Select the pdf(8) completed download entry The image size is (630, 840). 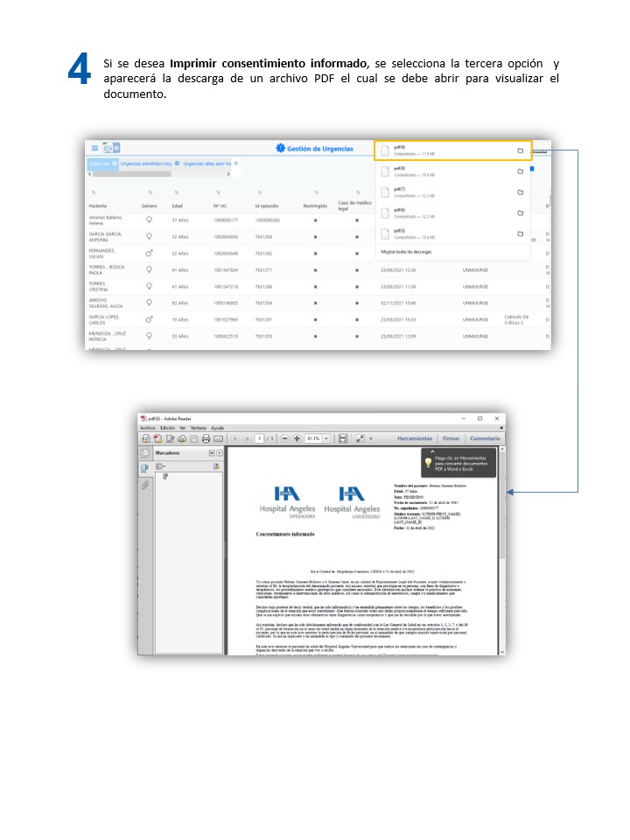[x=437, y=171]
